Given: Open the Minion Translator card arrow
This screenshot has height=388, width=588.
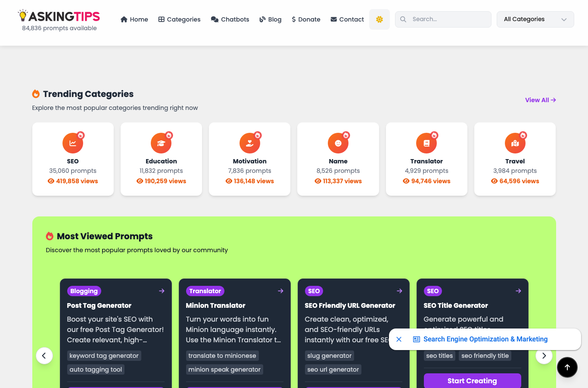Looking at the screenshot, I should coord(280,291).
